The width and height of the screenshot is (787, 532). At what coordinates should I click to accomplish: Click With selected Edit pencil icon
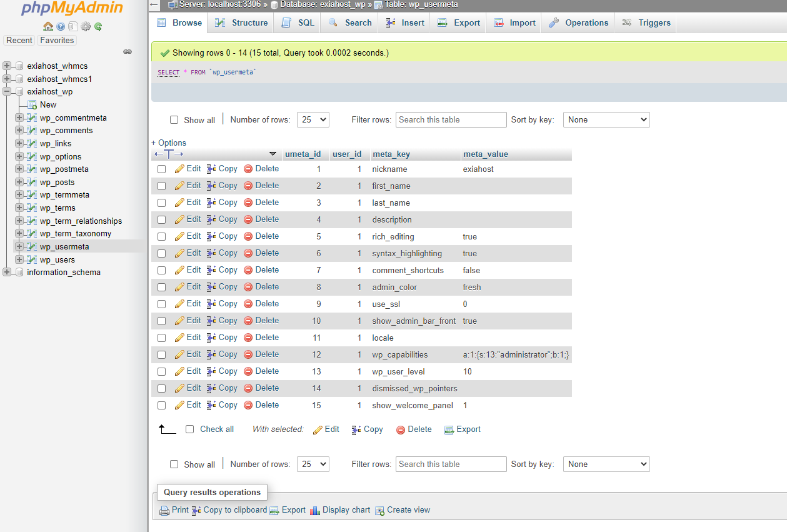click(x=318, y=429)
